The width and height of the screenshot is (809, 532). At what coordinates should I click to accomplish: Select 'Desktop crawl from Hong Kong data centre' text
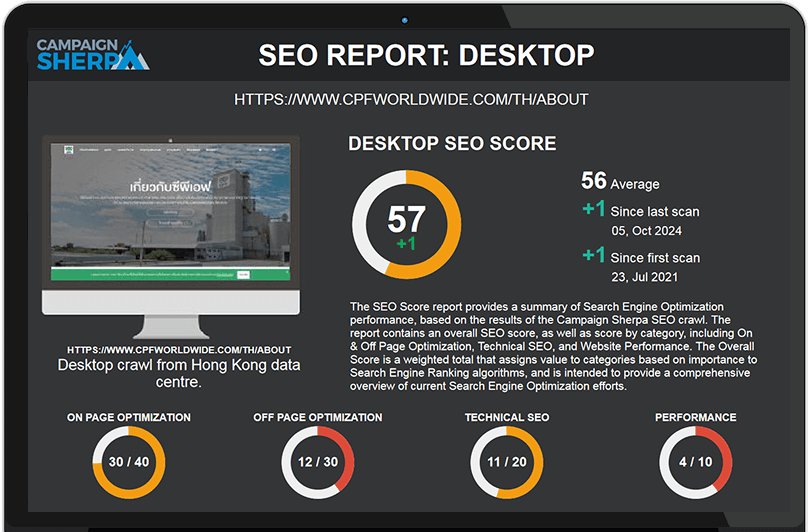click(x=179, y=373)
